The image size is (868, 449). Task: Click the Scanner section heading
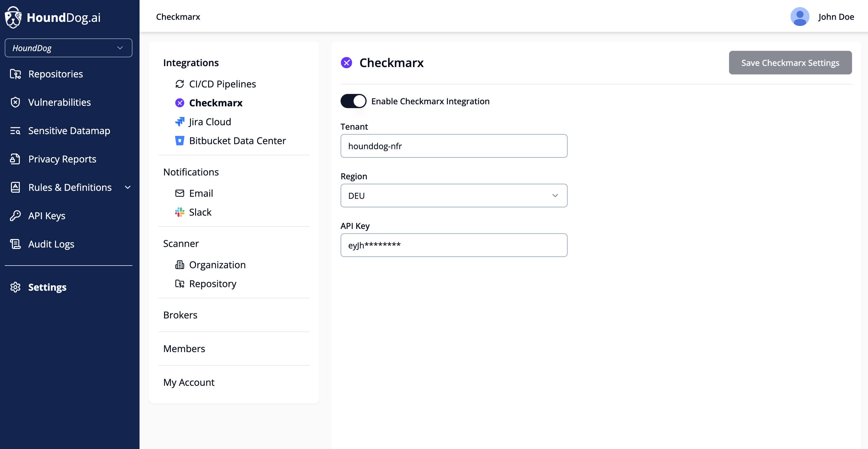coord(181,244)
